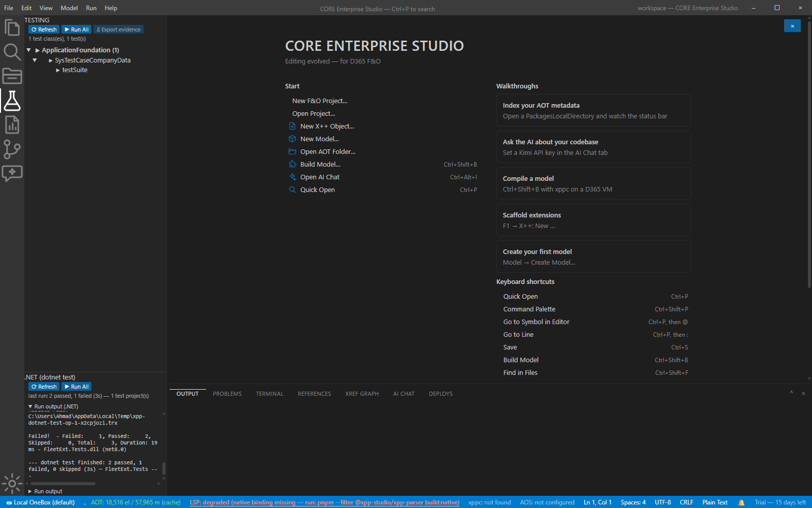Viewport: 812px width, 508px height.
Task: Click the Quick Open magnifier icon
Action: point(292,189)
